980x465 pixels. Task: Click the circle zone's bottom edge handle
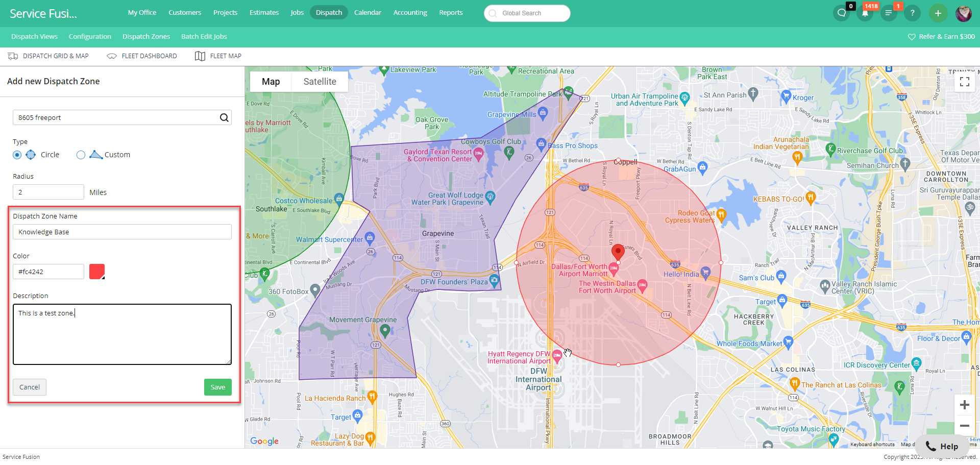(x=618, y=364)
